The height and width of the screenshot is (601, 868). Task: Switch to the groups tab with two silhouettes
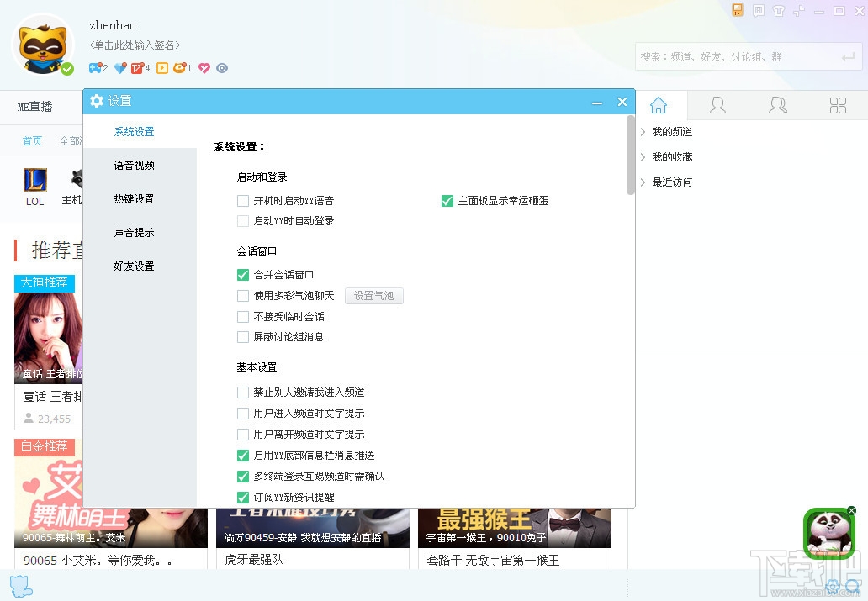[777, 104]
